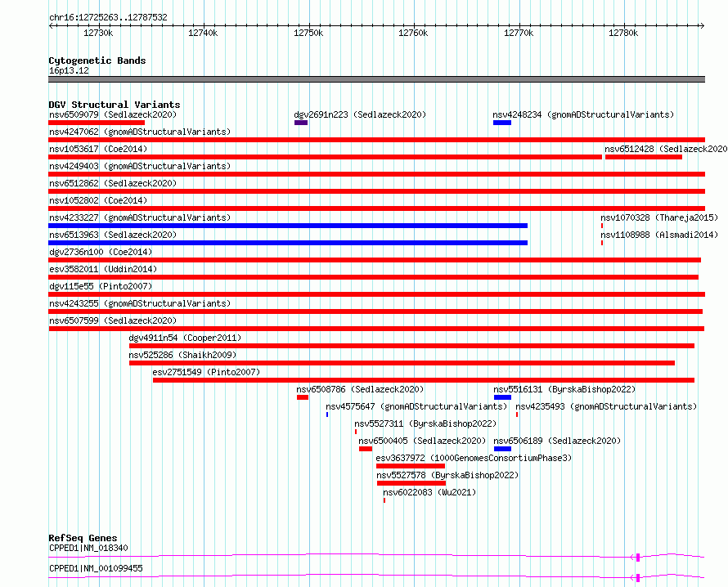The height and width of the screenshot is (587, 728).
Task: Click nsv1070328 (Thareja2015) label
Action: (659, 217)
